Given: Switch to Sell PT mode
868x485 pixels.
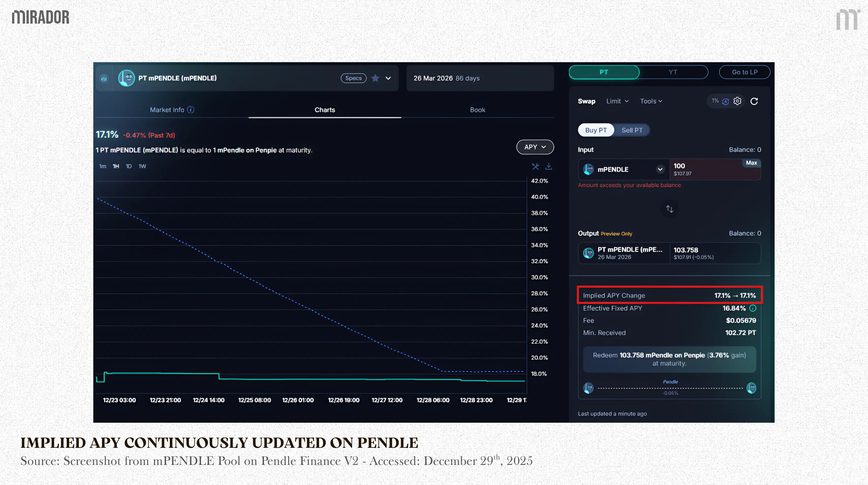Looking at the screenshot, I should [x=632, y=130].
